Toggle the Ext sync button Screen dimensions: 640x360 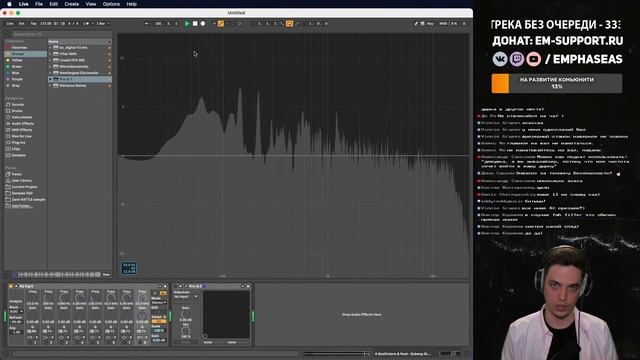pos(22,24)
